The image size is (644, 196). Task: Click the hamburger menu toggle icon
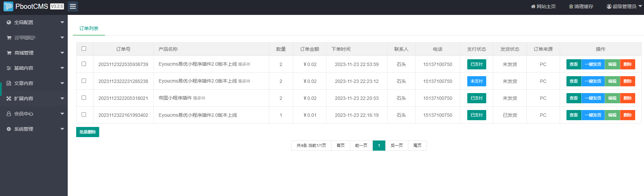pos(72,6)
